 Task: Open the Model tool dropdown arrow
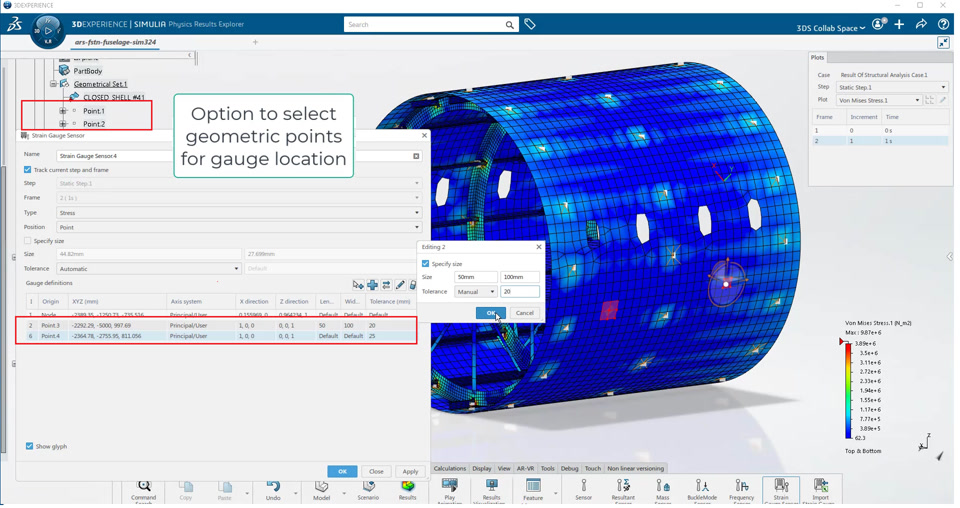point(343,493)
